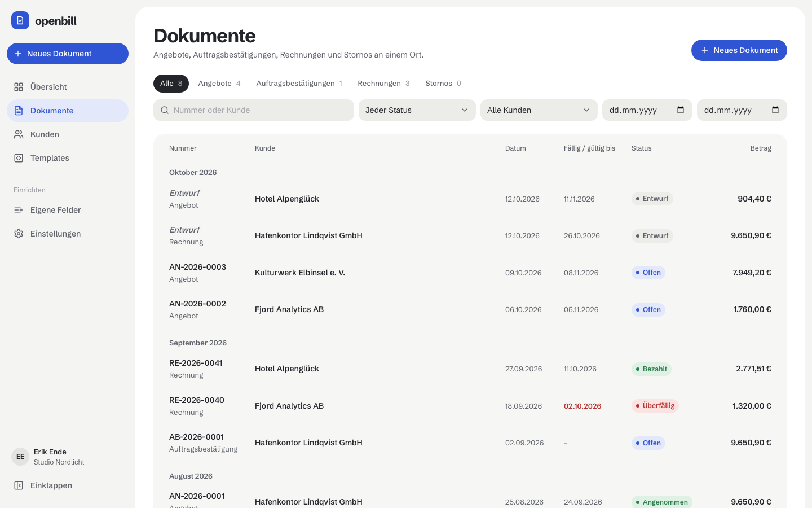
Task: Click the search magnifier icon
Action: [x=165, y=110]
